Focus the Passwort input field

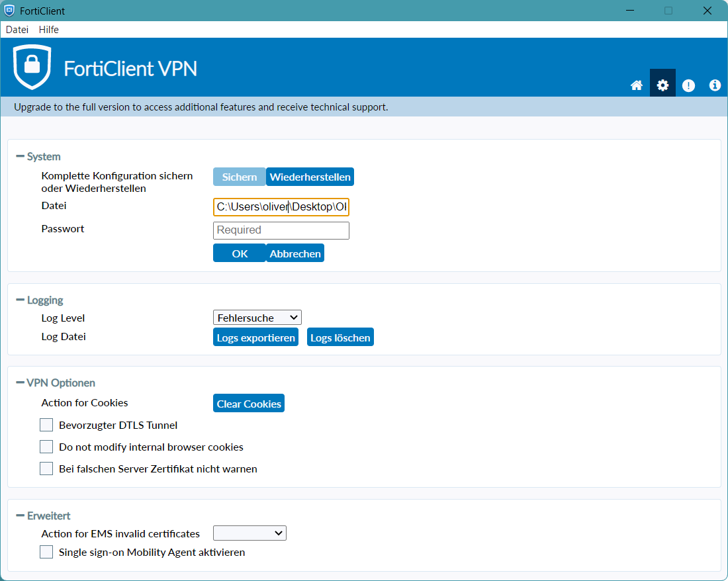281,230
